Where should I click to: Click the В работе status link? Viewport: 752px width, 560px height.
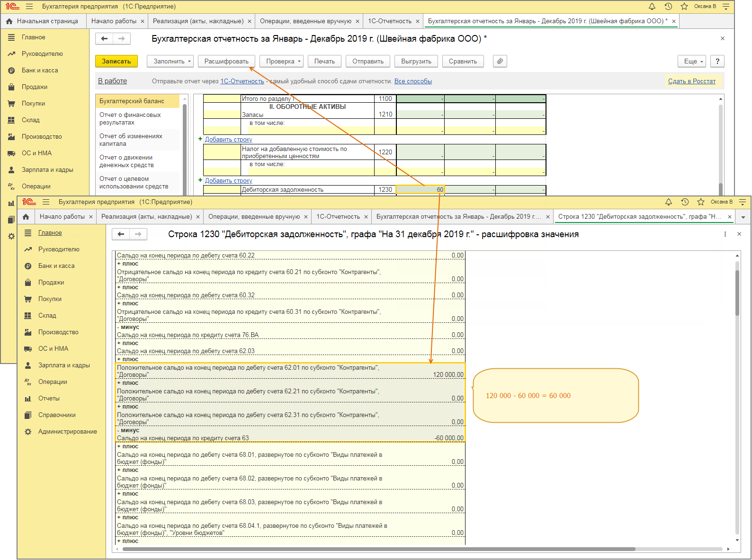coord(112,81)
